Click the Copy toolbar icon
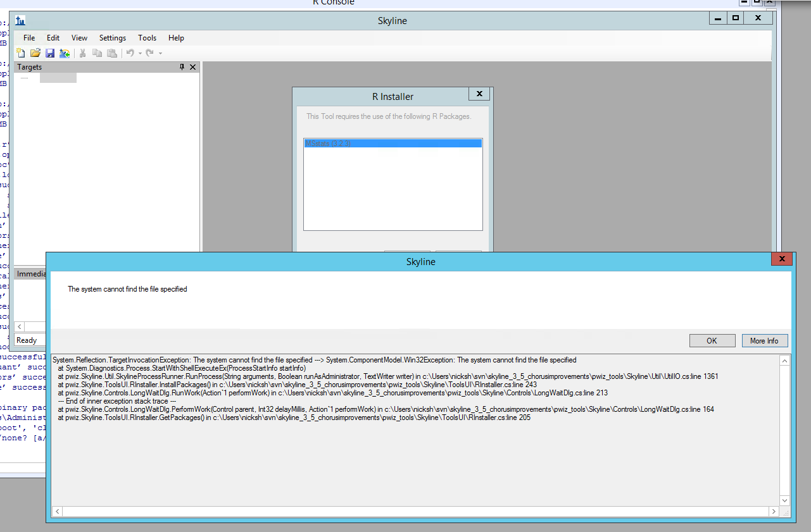 point(97,54)
